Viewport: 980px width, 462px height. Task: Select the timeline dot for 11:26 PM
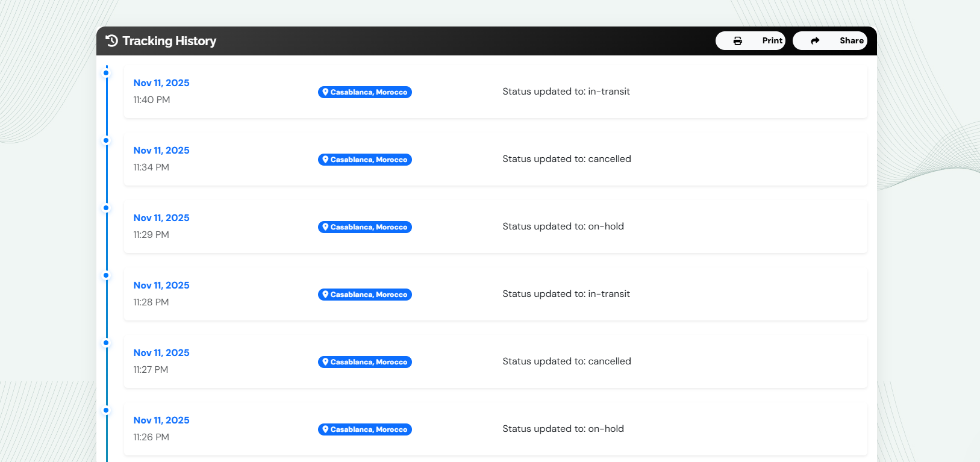106,410
